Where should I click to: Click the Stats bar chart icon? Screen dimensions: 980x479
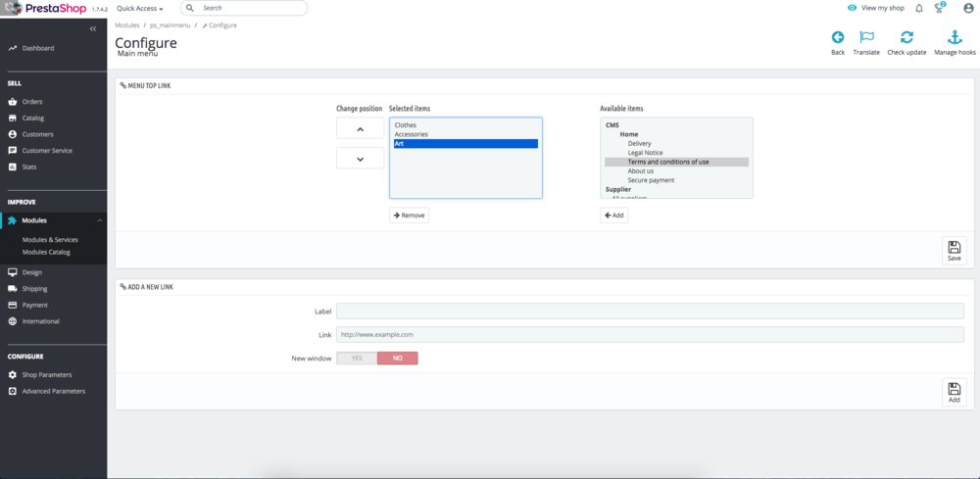[x=13, y=167]
